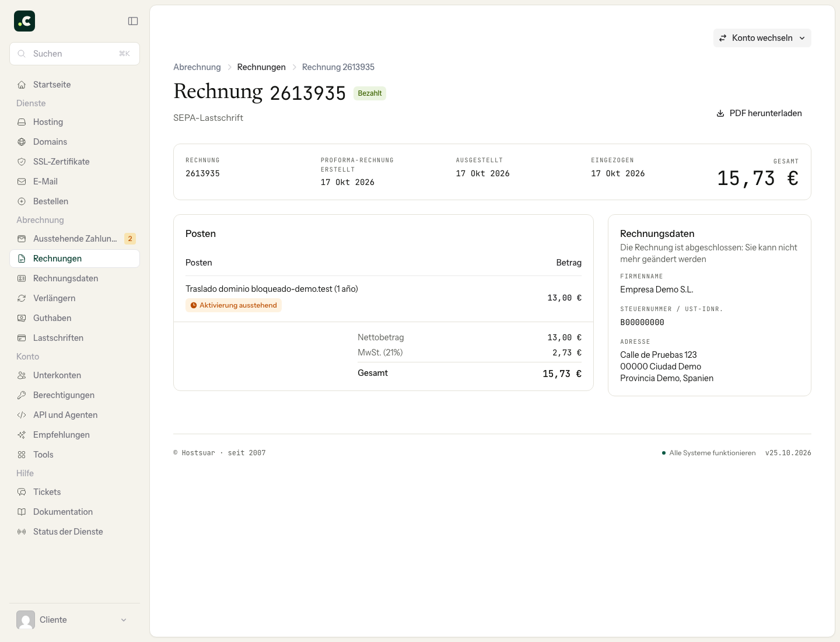Click the Dokumentation book icon
Screen dimensions: 840x642
[x=22, y=512]
